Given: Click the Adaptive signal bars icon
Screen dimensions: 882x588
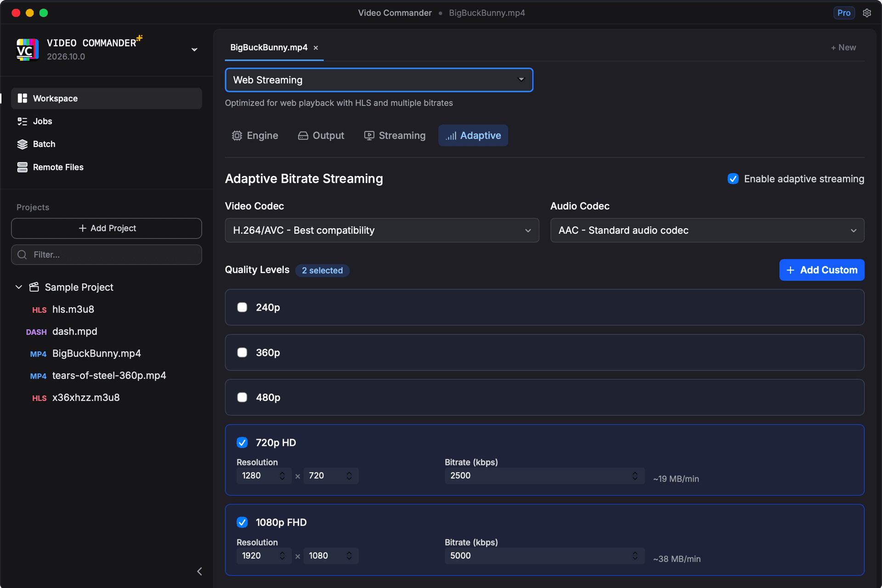Looking at the screenshot, I should [x=451, y=136].
